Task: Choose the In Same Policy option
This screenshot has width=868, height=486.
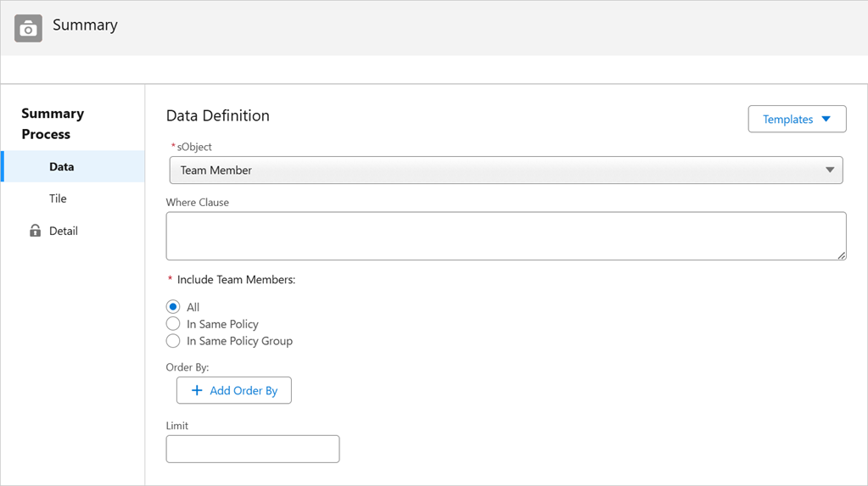Action: click(173, 324)
